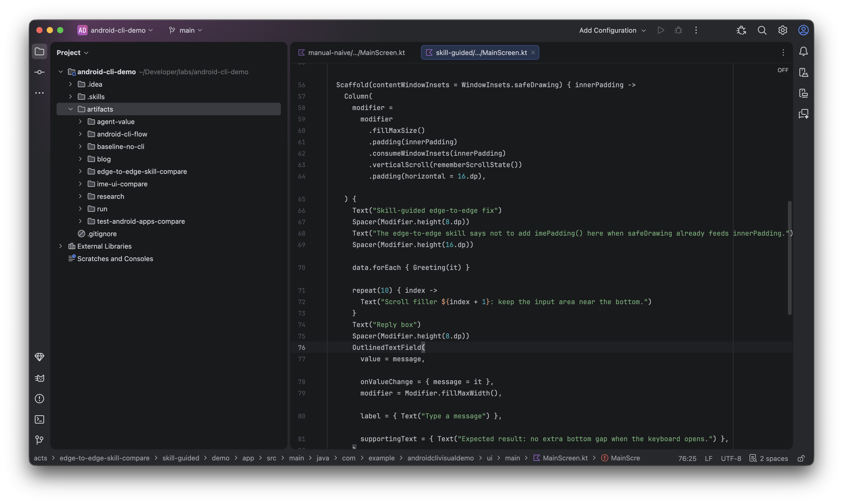Click the 76:25 caret position indicator
Screen dimensions: 843x504
(x=687, y=458)
